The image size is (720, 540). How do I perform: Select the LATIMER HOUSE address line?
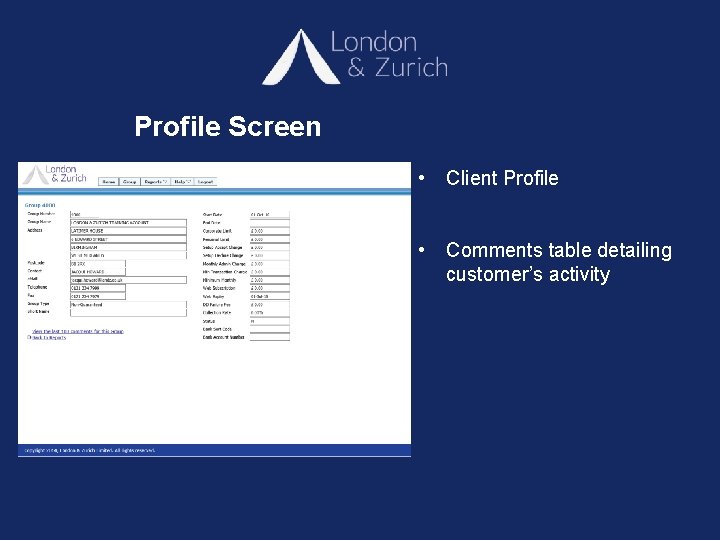128,231
